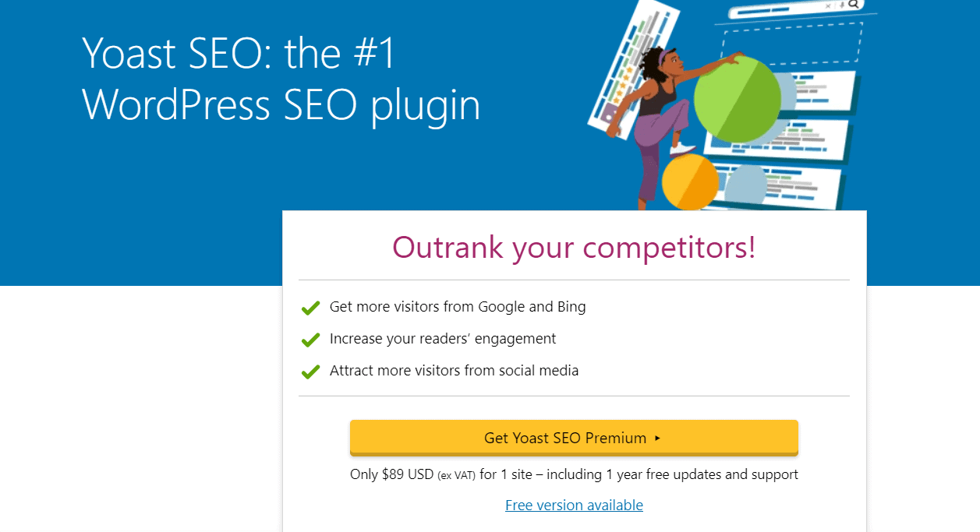The width and height of the screenshot is (980, 532).
Task: Click the Only $89 USD pricing text
Action: coord(574,474)
